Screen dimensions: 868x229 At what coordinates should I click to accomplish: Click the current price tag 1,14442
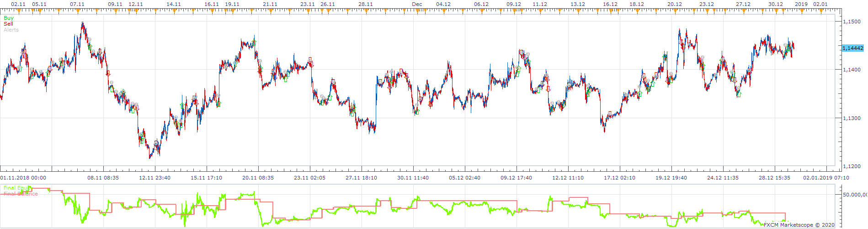[853, 48]
